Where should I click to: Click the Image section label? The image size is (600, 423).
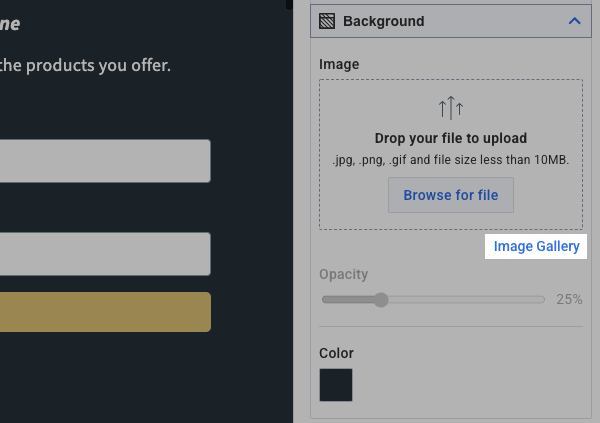pos(339,64)
